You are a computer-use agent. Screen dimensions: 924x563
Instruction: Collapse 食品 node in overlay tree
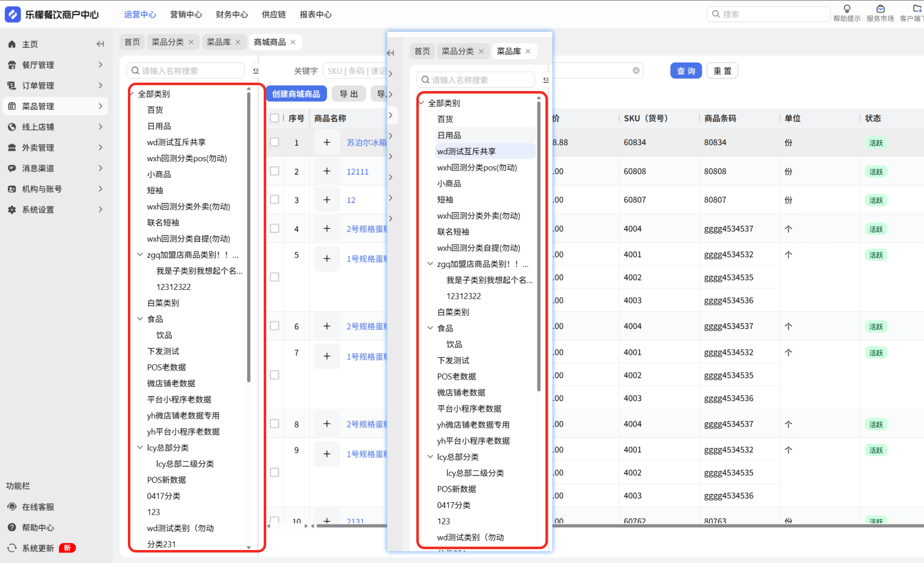click(430, 328)
